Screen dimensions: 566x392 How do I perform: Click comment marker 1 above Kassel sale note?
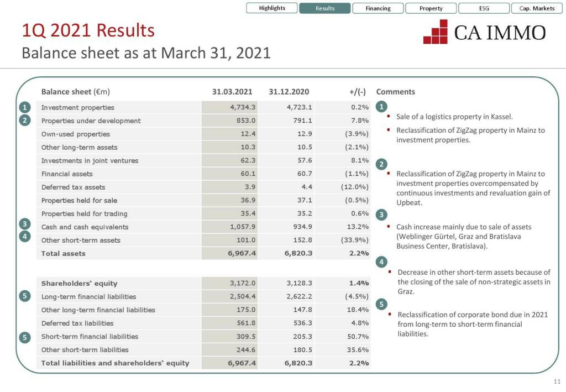click(381, 107)
